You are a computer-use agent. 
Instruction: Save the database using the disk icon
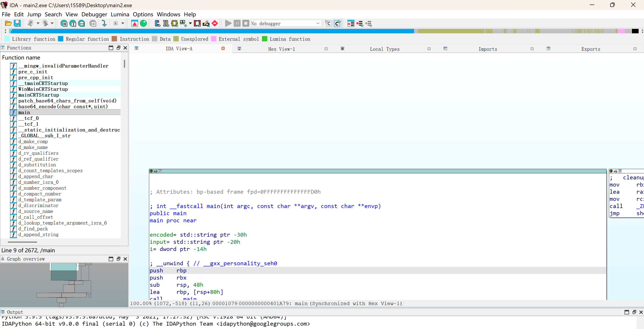point(17,23)
